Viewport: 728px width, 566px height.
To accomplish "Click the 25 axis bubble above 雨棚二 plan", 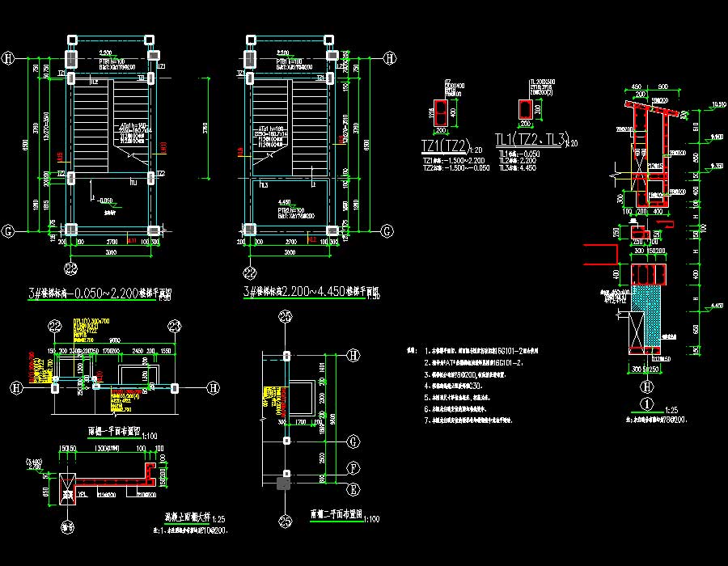I will point(285,317).
